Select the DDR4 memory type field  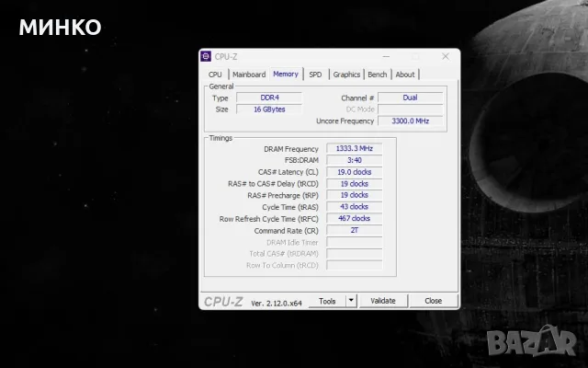[269, 98]
